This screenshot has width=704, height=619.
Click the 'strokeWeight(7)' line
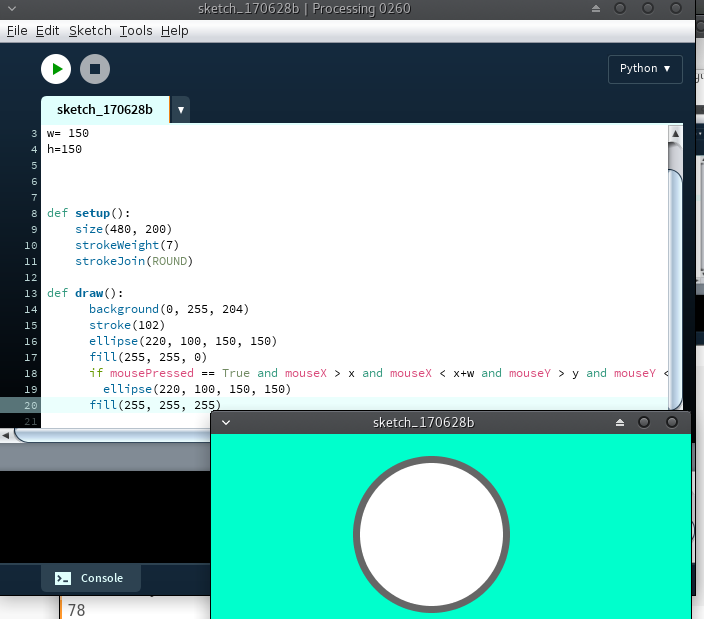pos(127,245)
